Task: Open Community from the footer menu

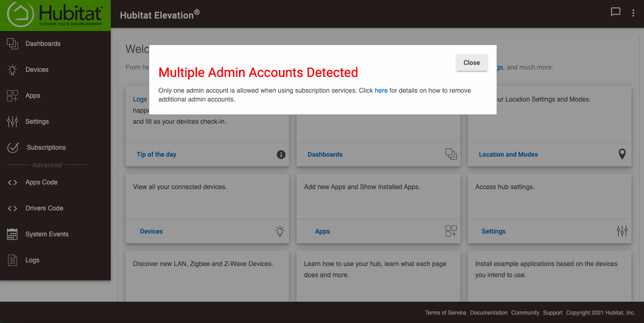Action: [525, 312]
